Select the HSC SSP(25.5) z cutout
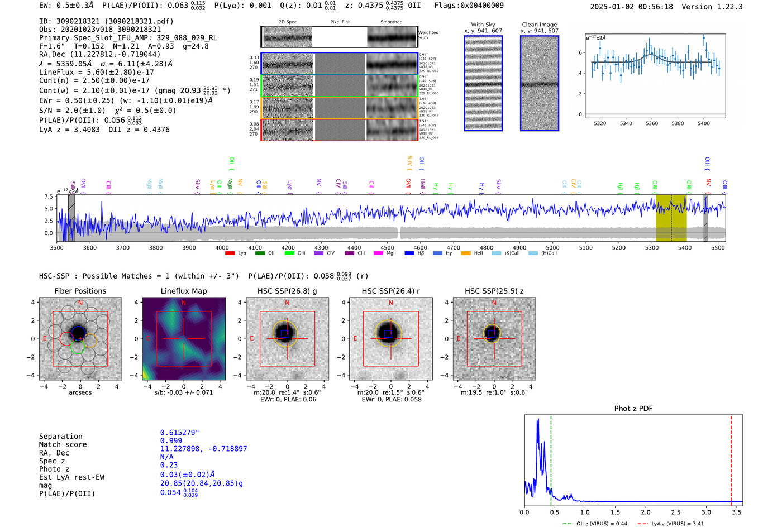782x532 pixels. tap(494, 339)
